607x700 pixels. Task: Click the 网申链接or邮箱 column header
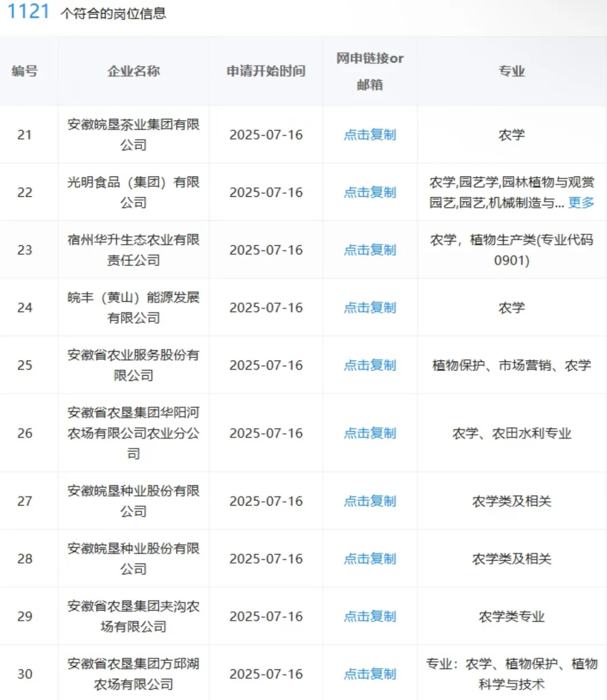click(x=370, y=71)
